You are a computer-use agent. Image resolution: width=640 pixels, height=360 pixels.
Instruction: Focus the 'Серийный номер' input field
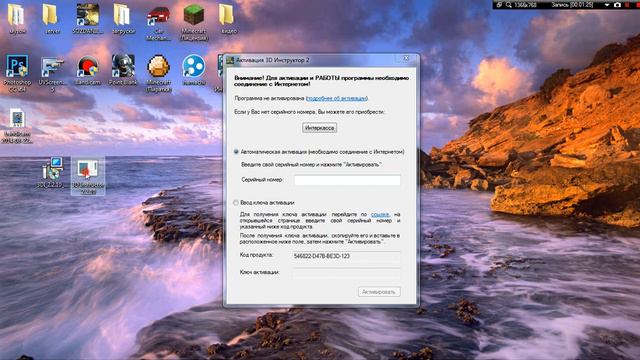[347, 180]
